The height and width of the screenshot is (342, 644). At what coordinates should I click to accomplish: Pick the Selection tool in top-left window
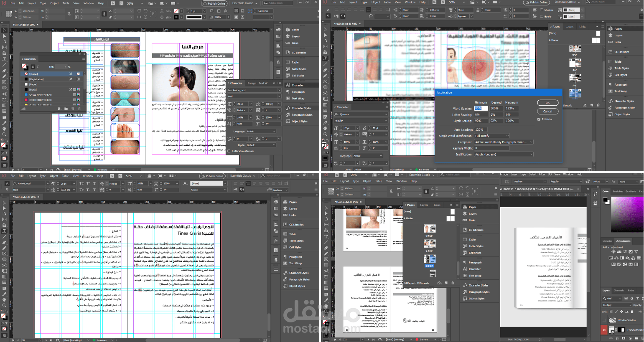point(4,30)
